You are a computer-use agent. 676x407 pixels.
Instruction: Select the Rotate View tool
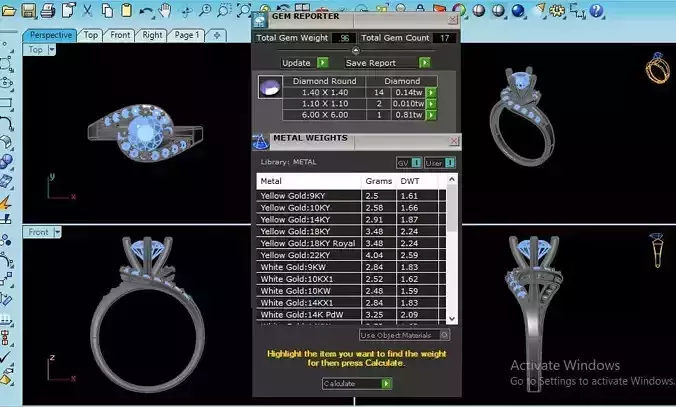point(186,11)
